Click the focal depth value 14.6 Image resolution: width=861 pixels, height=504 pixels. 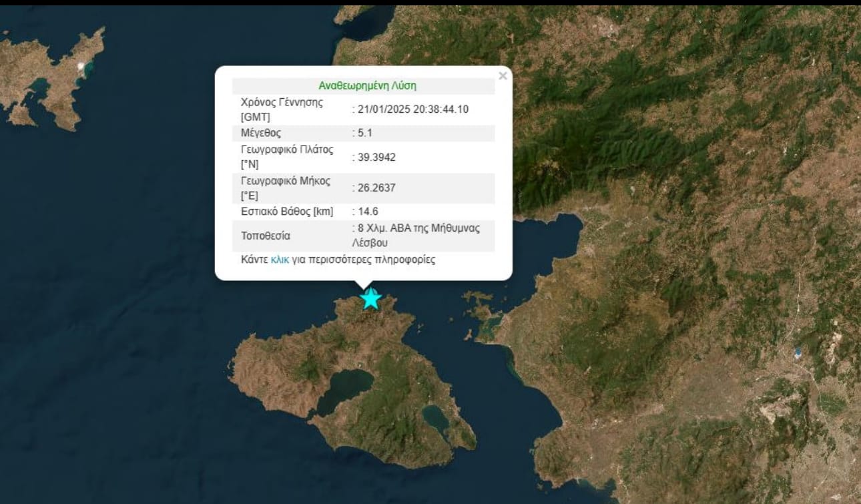[368, 212]
